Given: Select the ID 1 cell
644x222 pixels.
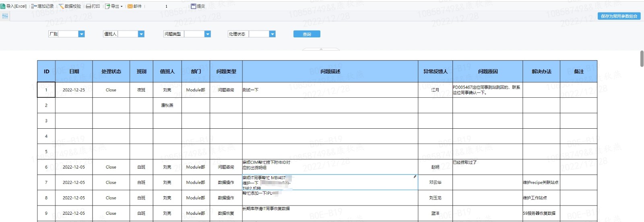Looking at the screenshot, I should (x=46, y=90).
